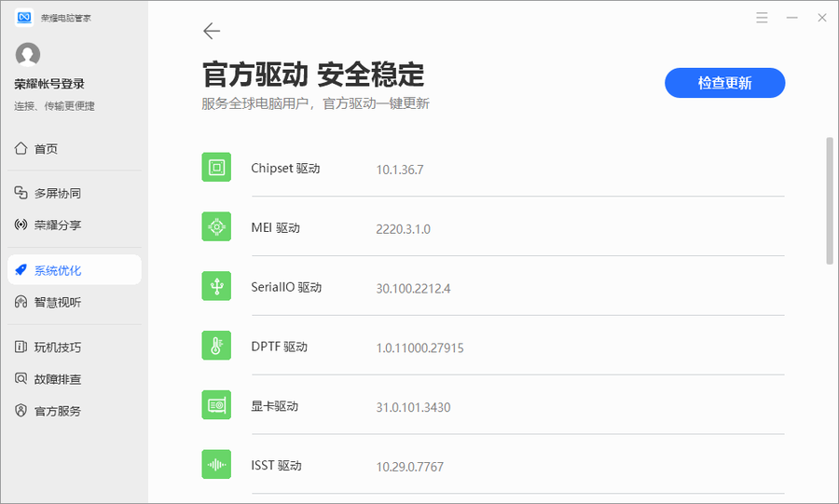Screen dimensions: 839x504
Task: Open 玩机技巧 menu item
Action: (x=75, y=347)
